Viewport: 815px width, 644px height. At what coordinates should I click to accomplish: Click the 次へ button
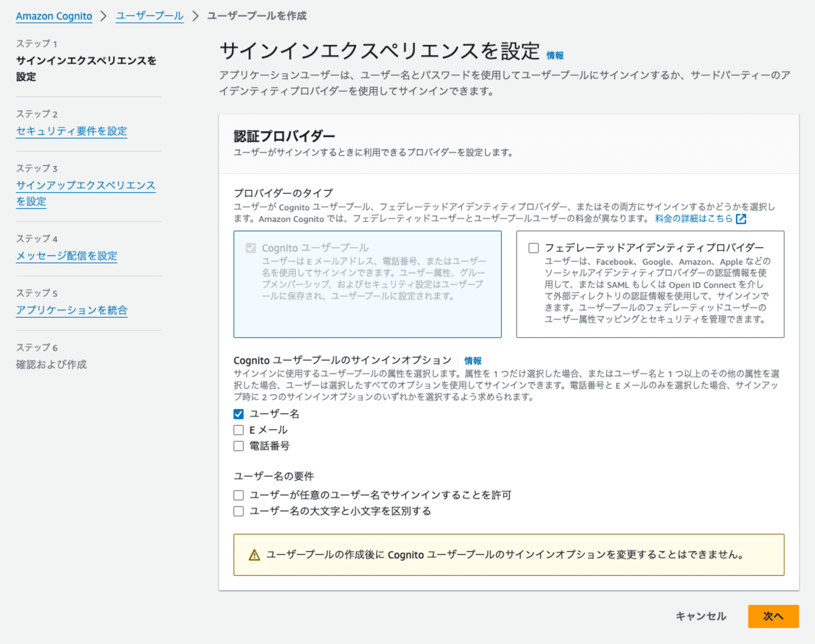pyautogui.click(x=773, y=616)
